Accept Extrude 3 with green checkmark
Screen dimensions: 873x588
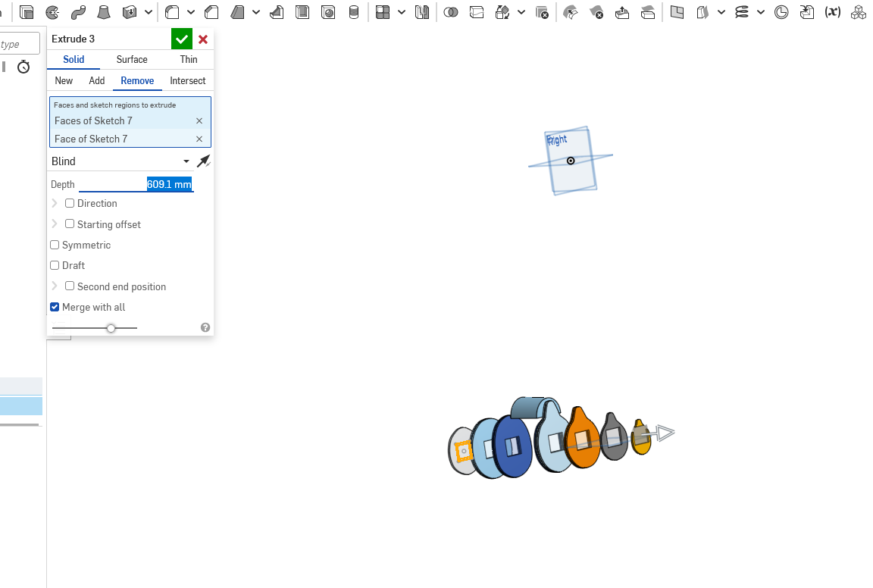pyautogui.click(x=182, y=39)
